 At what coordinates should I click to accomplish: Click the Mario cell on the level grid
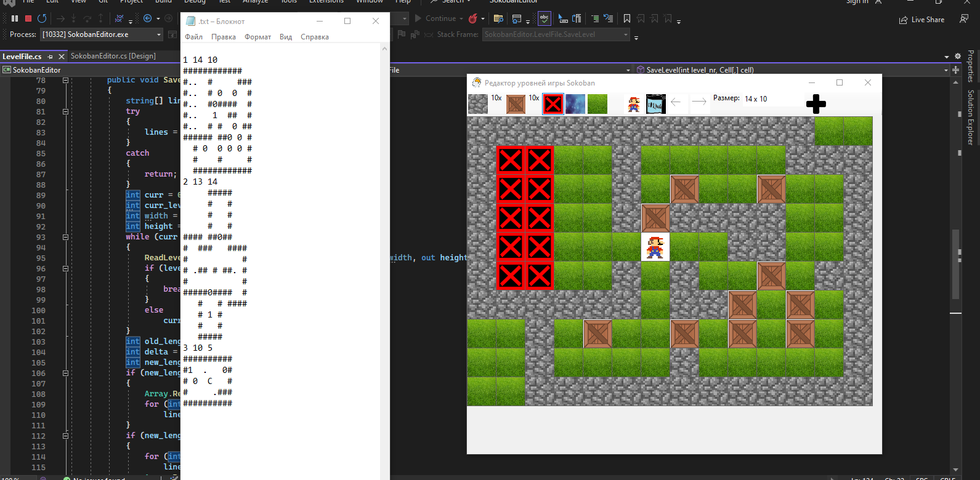pyautogui.click(x=655, y=247)
